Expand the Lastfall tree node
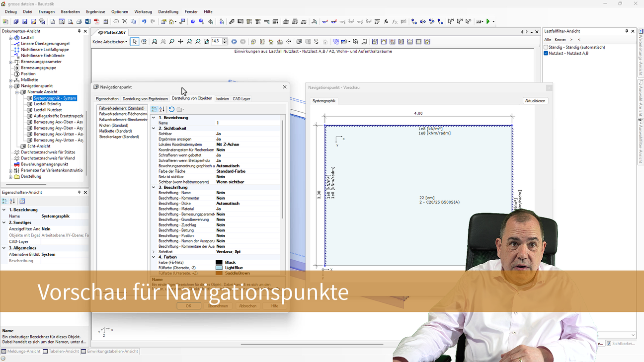Image resolution: width=644 pixels, height=362 pixels. tap(11, 38)
